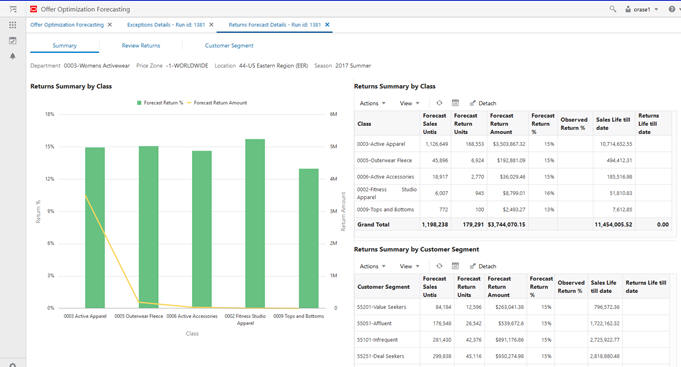The height and width of the screenshot is (367, 681).
Task: Click the 0003 Active Apparel green bar
Action: [x=95, y=228]
